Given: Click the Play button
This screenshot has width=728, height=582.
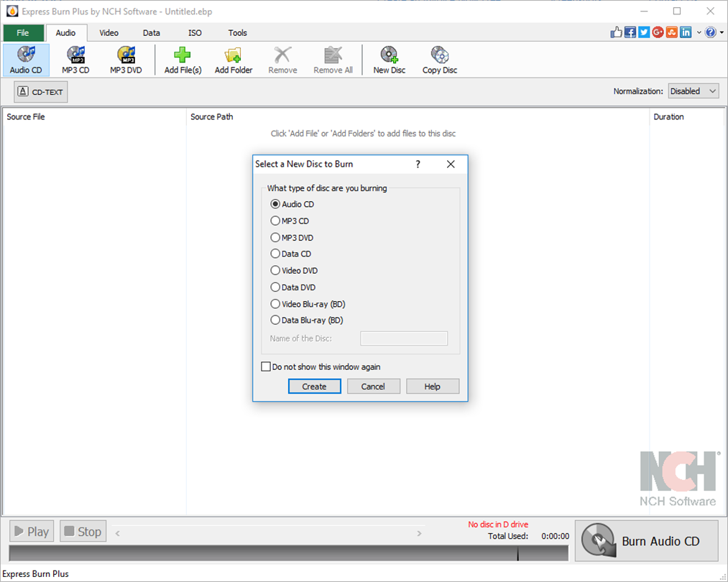Looking at the screenshot, I should point(32,531).
